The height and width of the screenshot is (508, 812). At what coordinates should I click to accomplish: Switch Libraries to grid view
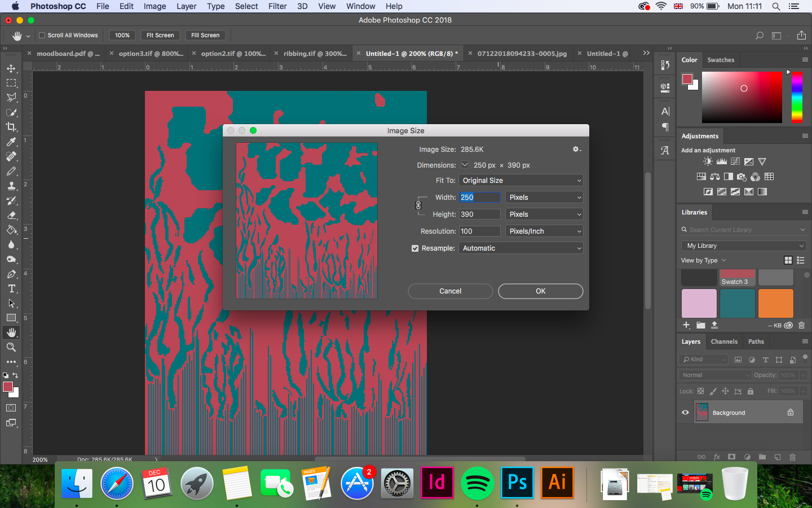pyautogui.click(x=788, y=260)
